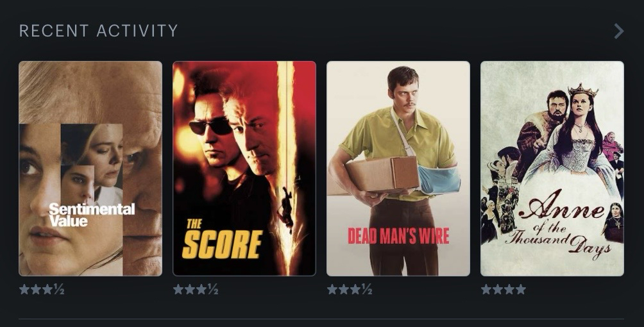View Anne of the Thousand Days poster
Viewport: 644px width, 327px height.
point(552,169)
